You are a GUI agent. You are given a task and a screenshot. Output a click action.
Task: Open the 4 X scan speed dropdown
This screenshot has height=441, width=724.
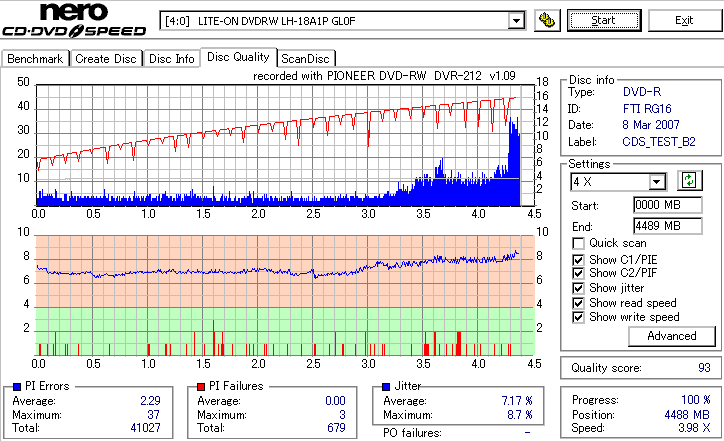[657, 181]
